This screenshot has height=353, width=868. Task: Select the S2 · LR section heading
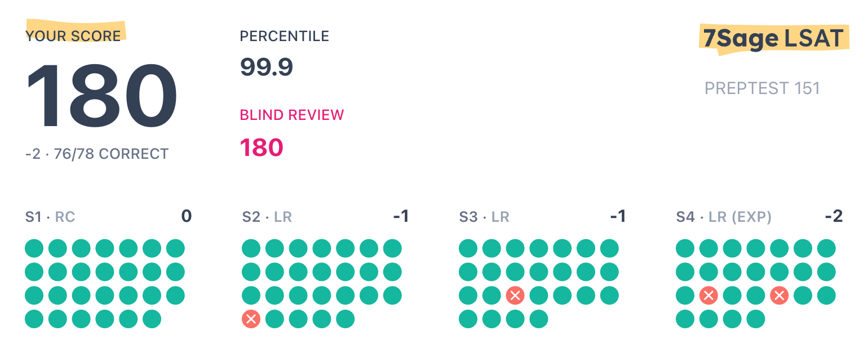coord(267,217)
